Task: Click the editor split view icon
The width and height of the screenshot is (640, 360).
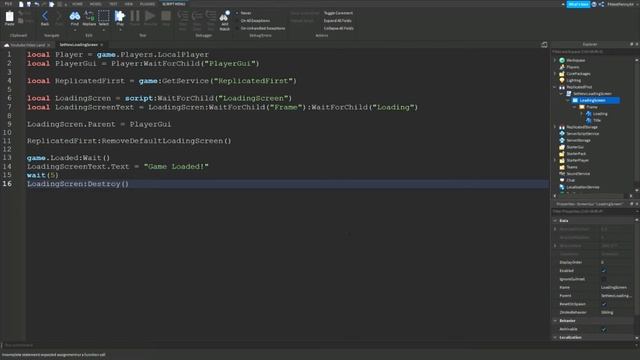Action: point(544,44)
